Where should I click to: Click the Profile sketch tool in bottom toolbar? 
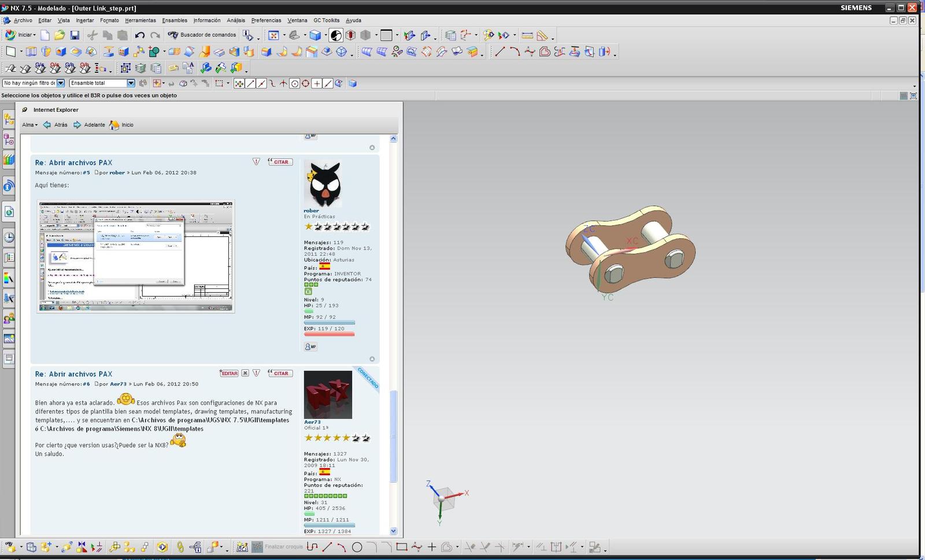[312, 547]
